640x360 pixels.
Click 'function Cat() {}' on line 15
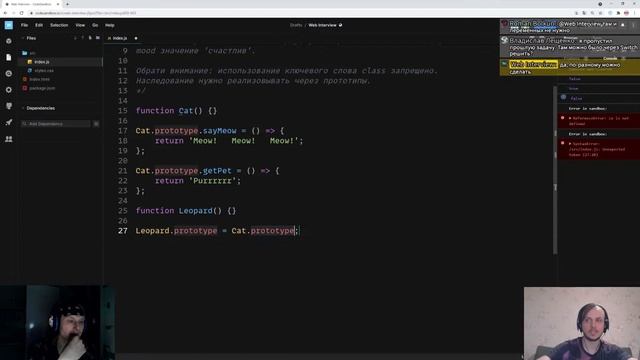click(176, 111)
